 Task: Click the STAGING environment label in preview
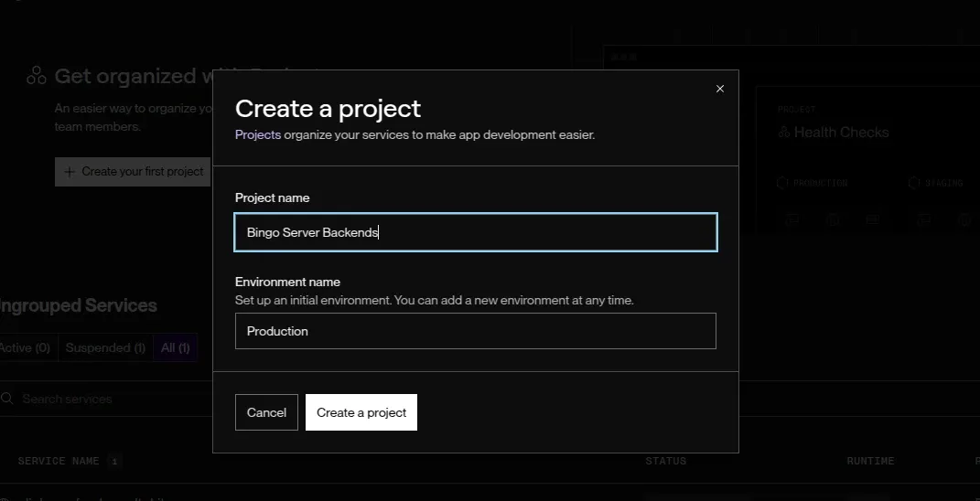tap(943, 183)
